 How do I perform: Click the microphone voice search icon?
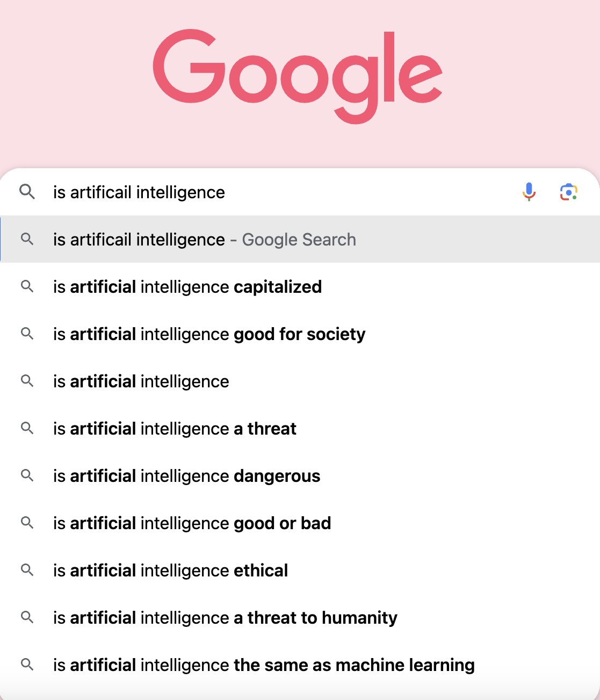529,192
